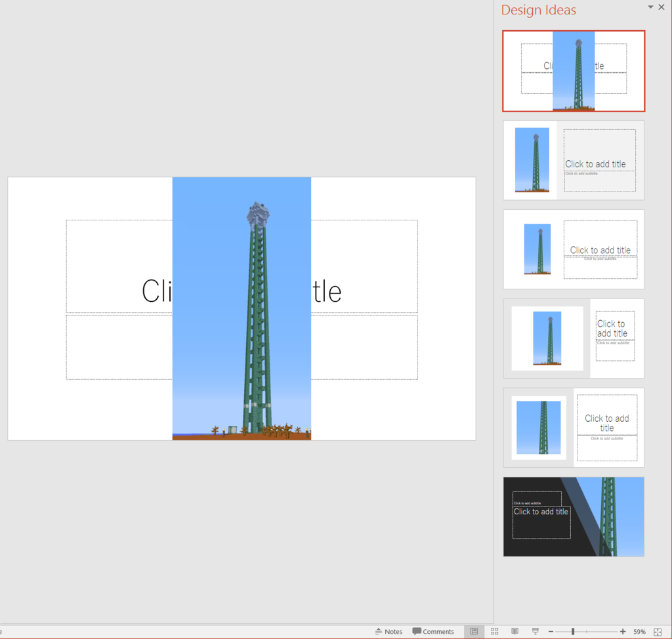Open the Comments pane from status bar
The width and height of the screenshot is (672, 639).
pyautogui.click(x=433, y=631)
